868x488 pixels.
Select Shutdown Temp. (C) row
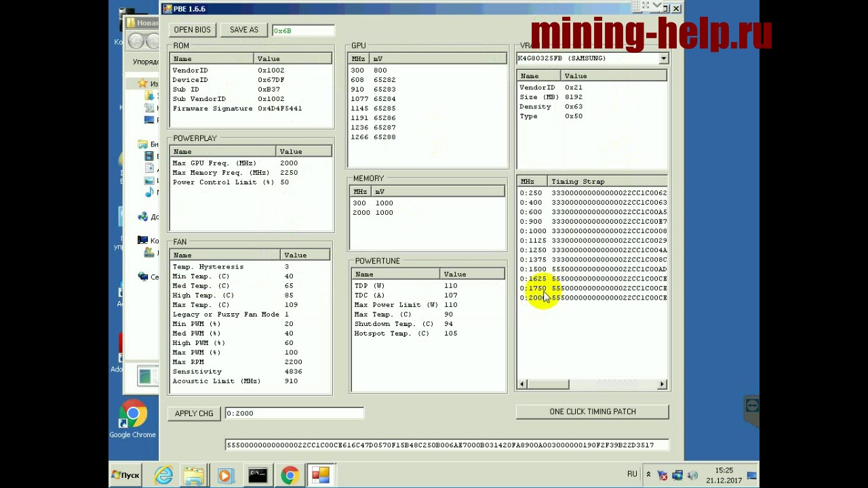(429, 324)
